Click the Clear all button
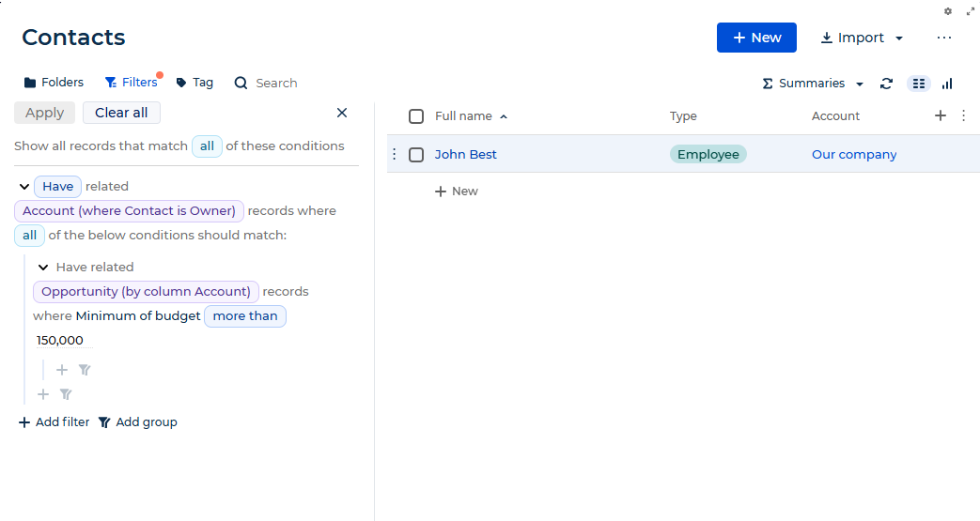The image size is (980, 521). 121,113
